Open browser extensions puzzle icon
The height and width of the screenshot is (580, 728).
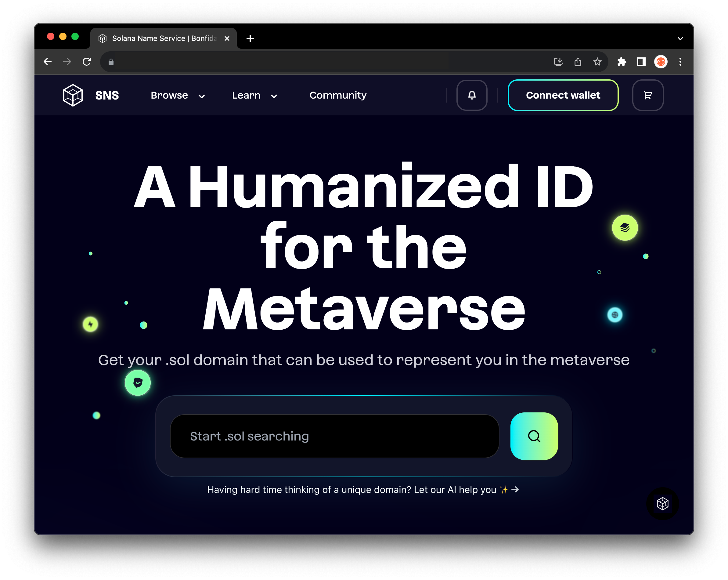[x=621, y=62]
